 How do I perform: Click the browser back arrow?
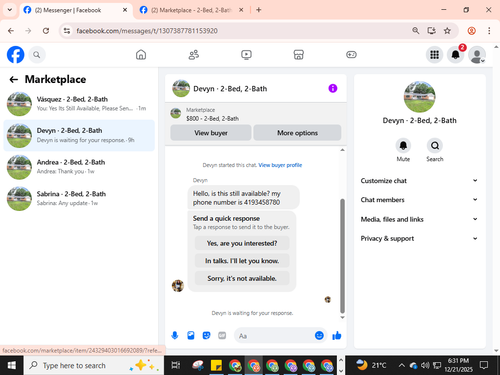pyautogui.click(x=11, y=31)
